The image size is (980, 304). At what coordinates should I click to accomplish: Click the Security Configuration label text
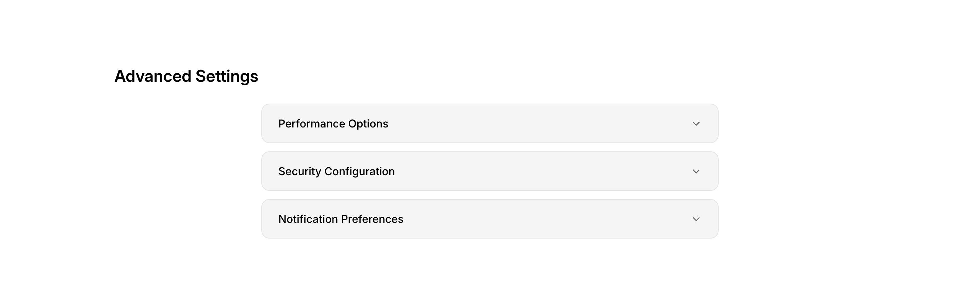[336, 171]
